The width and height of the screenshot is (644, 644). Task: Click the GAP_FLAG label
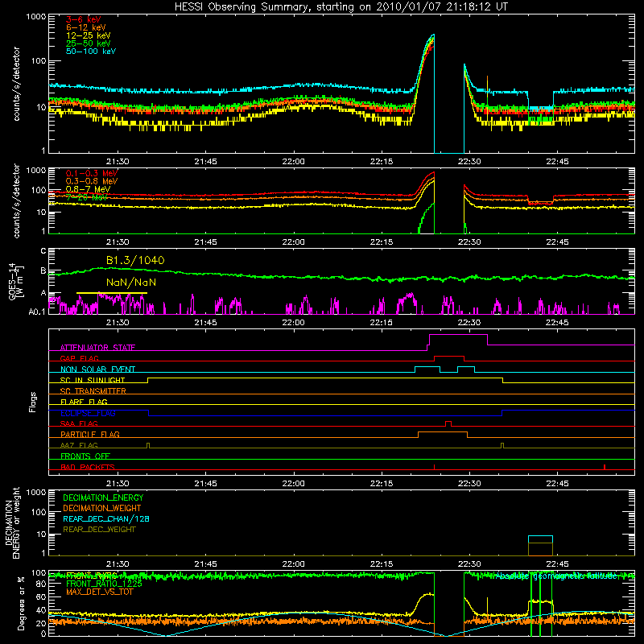[79, 358]
